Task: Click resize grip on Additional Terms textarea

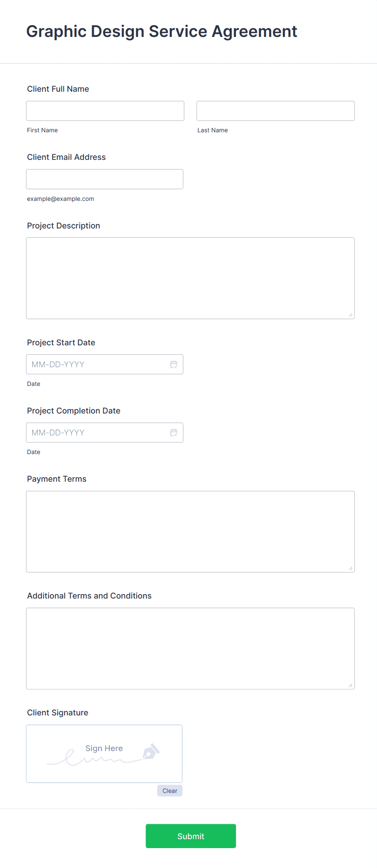Action: click(x=351, y=685)
